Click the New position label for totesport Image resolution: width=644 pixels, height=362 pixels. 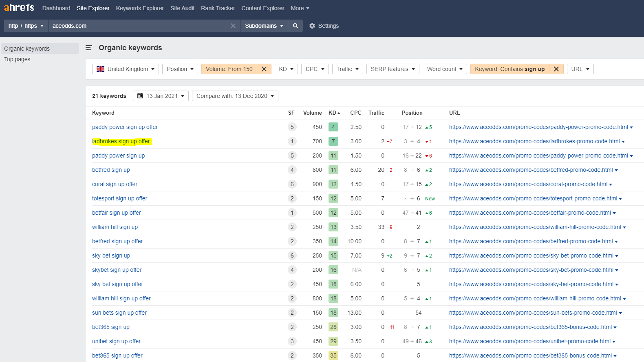430,199
